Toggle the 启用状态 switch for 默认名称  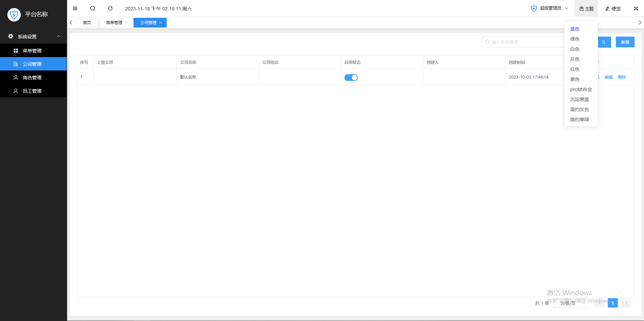[x=351, y=78]
